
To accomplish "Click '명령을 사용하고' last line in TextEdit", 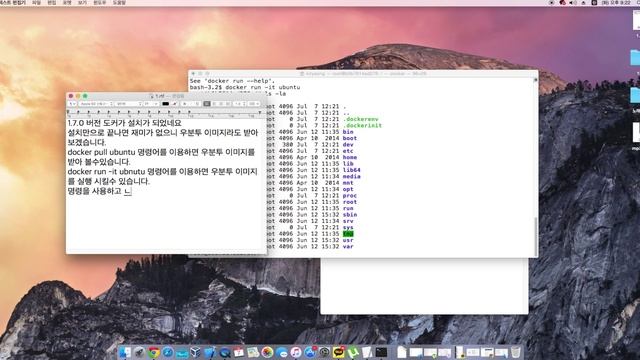I will [94, 191].
